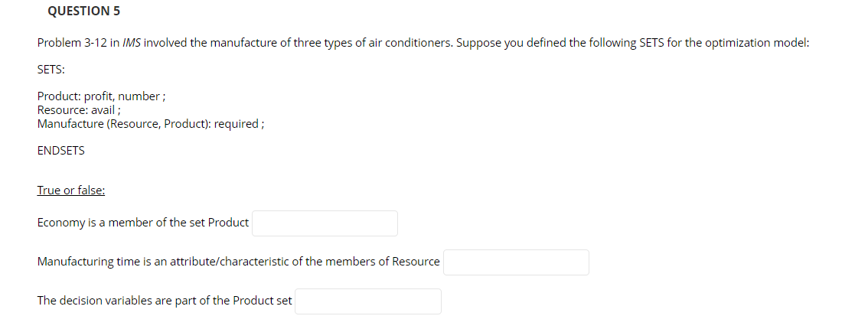Focus the answer box for Manufacturing time statement
Viewport: 868px width, 329px height.
pos(516,262)
